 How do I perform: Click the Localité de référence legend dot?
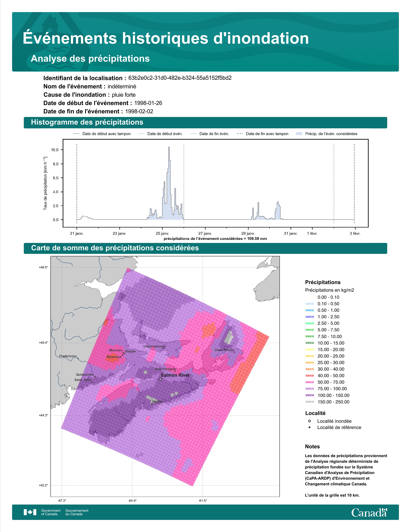coord(309,427)
